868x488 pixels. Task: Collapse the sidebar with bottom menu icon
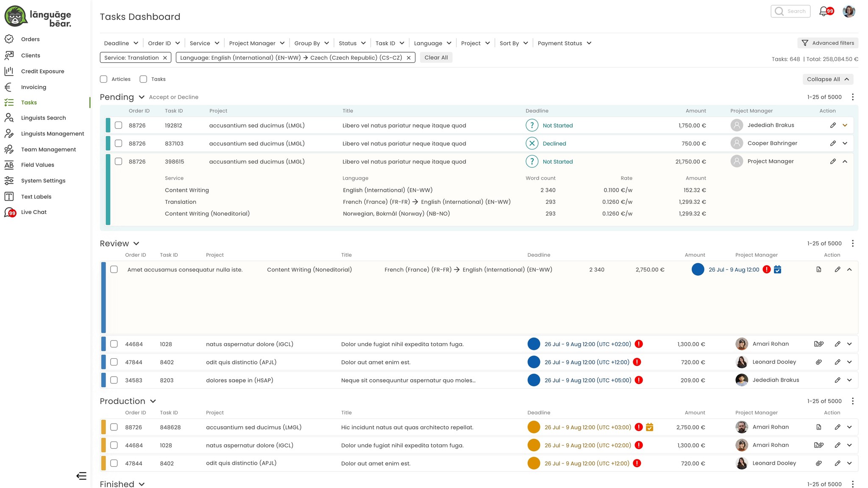point(81,476)
